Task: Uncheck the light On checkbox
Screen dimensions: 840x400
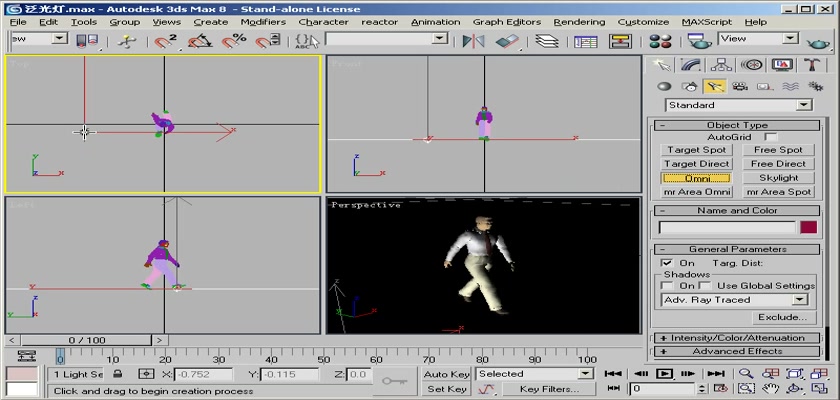Action: [x=667, y=262]
